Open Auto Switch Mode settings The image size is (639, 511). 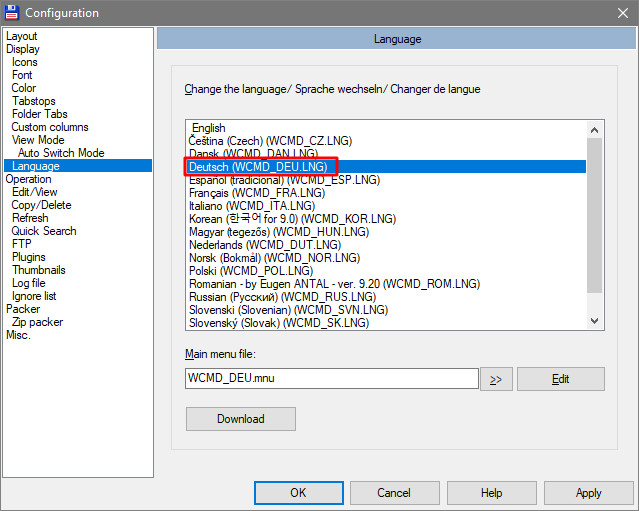pos(61,153)
